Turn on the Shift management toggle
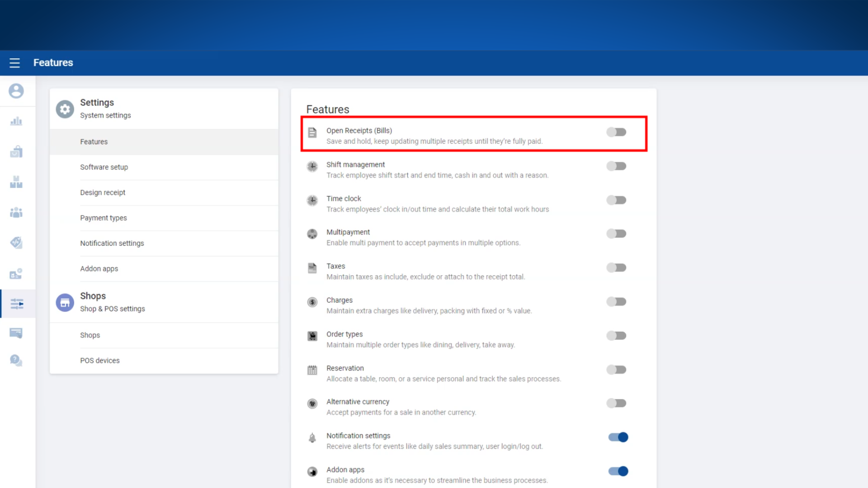 click(617, 166)
